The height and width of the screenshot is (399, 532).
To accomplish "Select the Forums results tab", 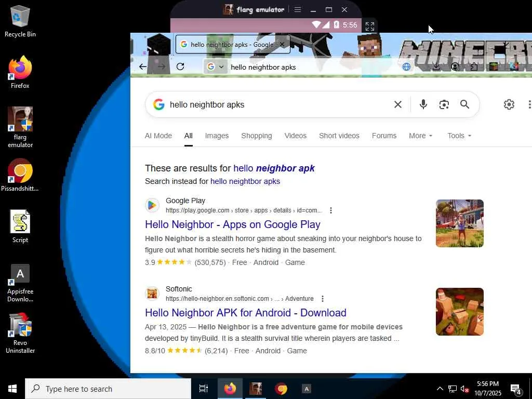I will click(x=384, y=136).
